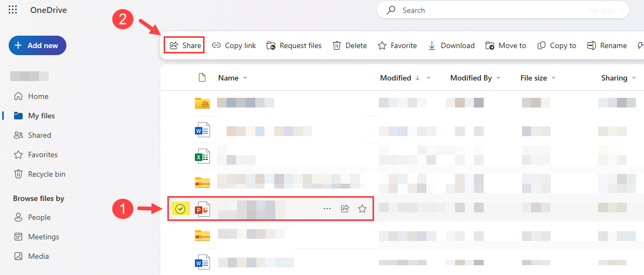Click the Add new button

coord(37,45)
